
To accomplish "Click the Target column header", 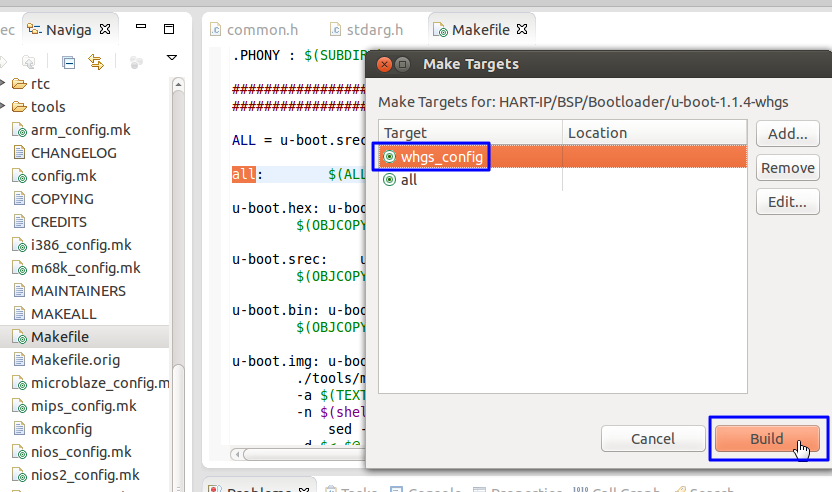I will 470,133.
